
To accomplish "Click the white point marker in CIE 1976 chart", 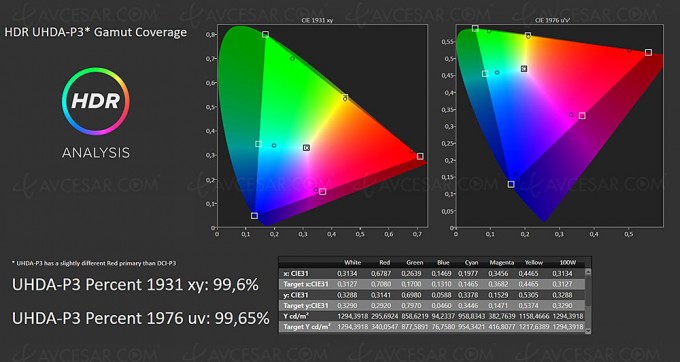I will 524,68.
